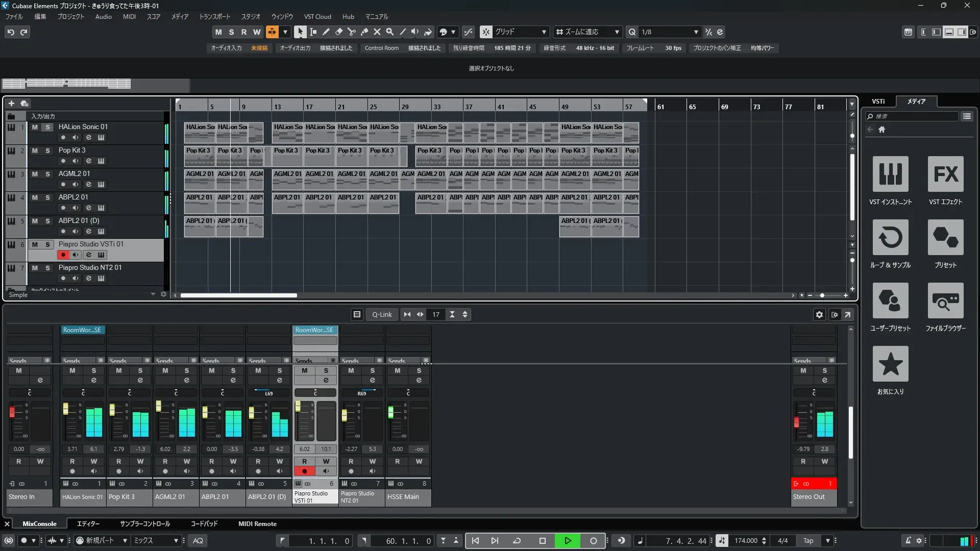Open the VST Effects media tile
This screenshot has width=980, height=551.
(x=945, y=174)
